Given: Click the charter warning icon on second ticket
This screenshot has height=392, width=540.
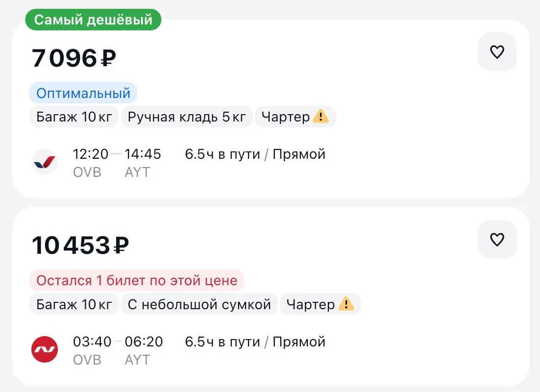Looking at the screenshot, I should click(346, 304).
